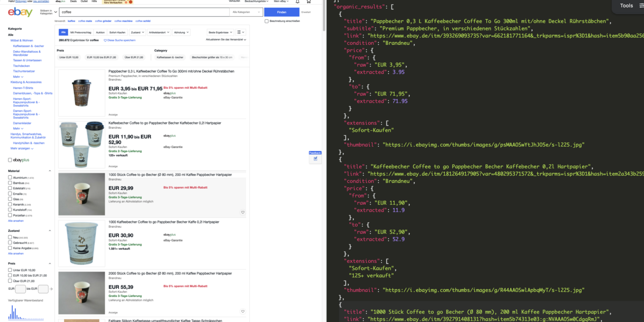The width and height of the screenshot is (644, 322).
Task: Open Beste Ergebnisse sort dropdown
Action: click(x=220, y=33)
